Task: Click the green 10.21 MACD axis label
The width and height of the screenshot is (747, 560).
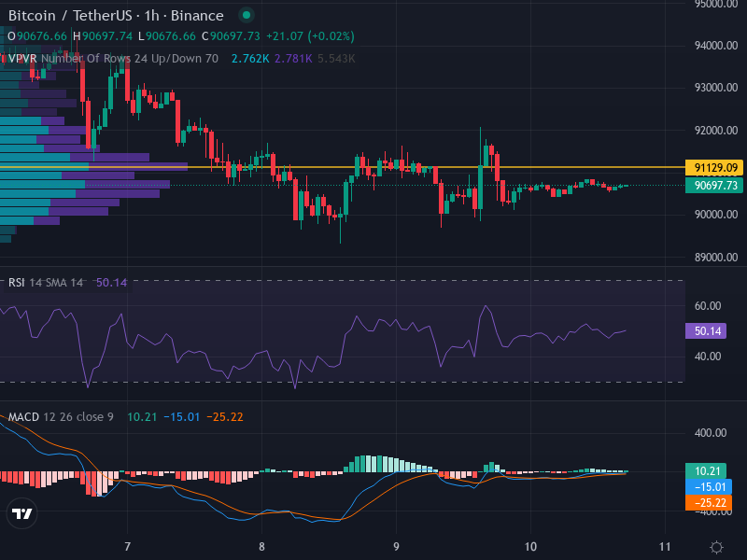Action: pyautogui.click(x=705, y=470)
